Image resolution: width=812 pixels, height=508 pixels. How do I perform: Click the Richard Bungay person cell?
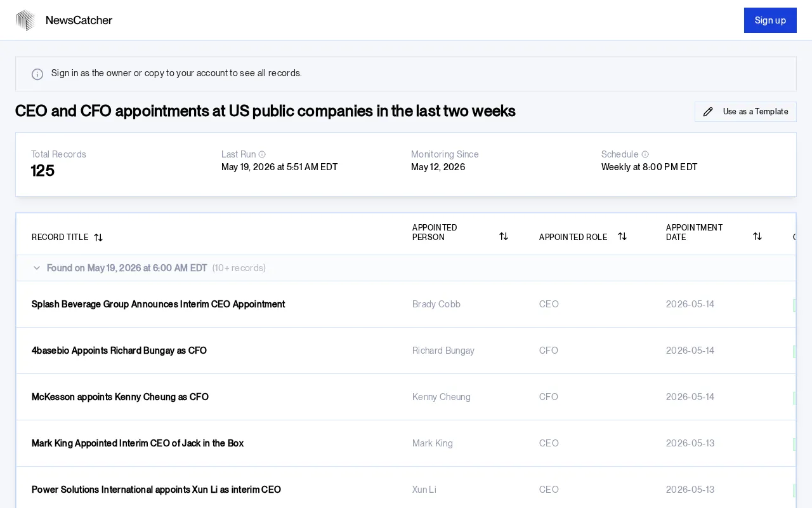coord(443,351)
